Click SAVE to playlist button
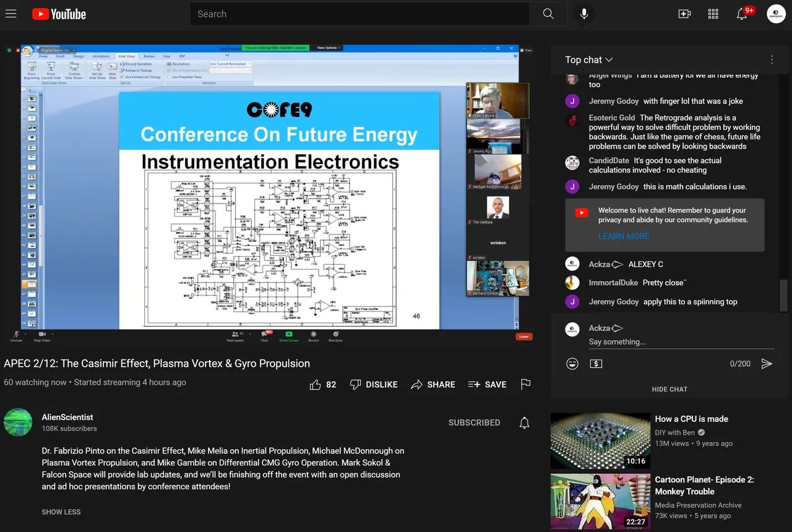792x532 pixels. click(x=488, y=385)
